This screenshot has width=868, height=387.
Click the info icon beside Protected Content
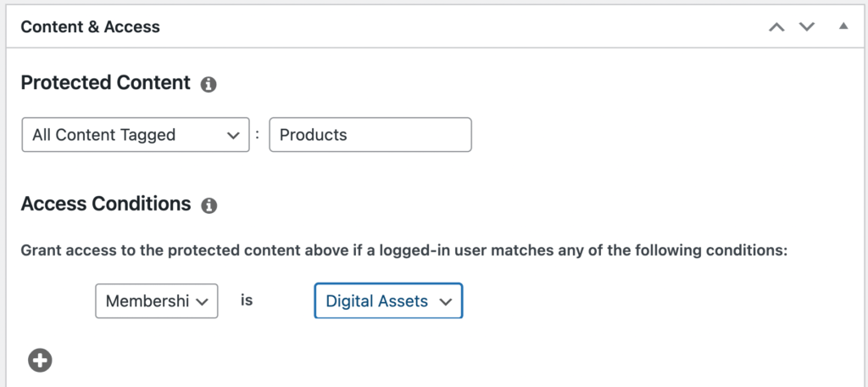coord(209,85)
